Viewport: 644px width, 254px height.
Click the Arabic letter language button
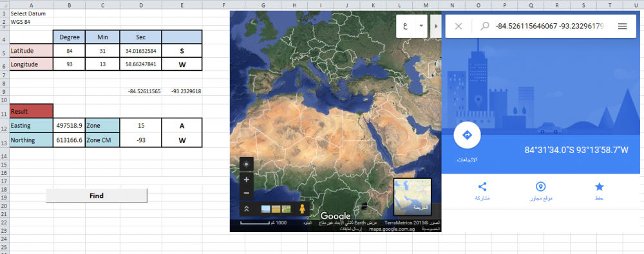(x=406, y=26)
